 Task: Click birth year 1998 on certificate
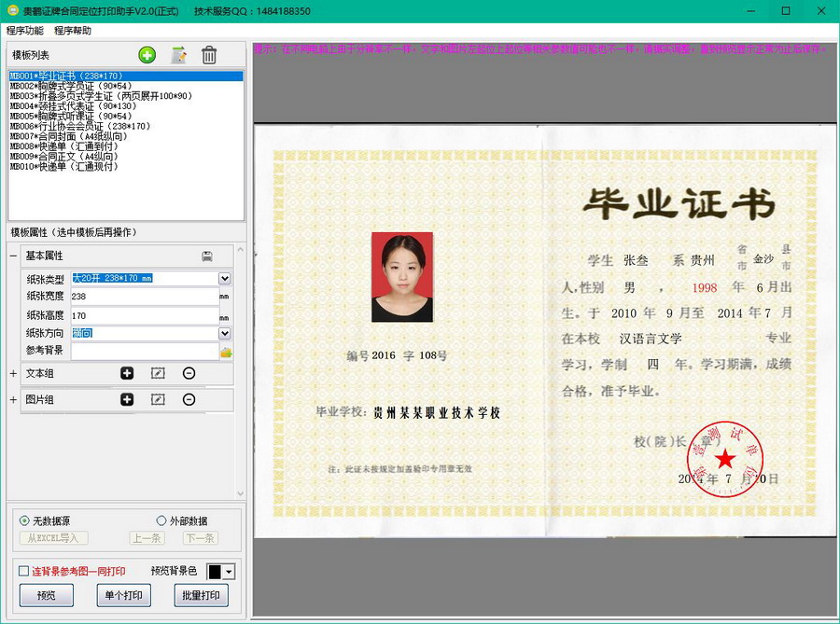click(x=705, y=288)
